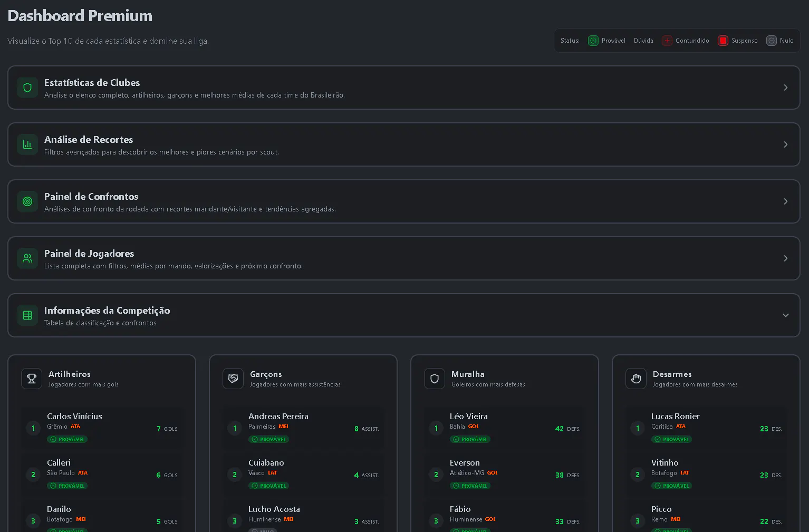The image size is (809, 532).
Task: Click player name Lucas Ronier
Action: pos(676,417)
